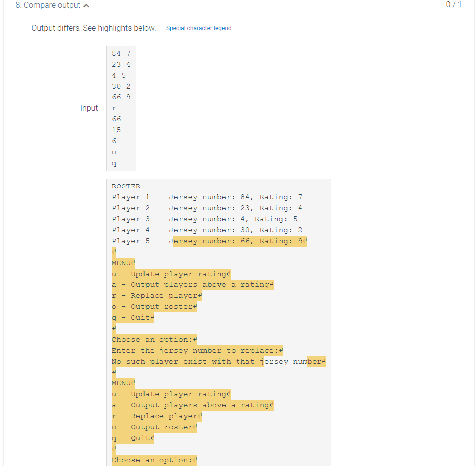Click the score indicator showing 0 / 1
Screen dimensions: 476x466
(x=454, y=5)
